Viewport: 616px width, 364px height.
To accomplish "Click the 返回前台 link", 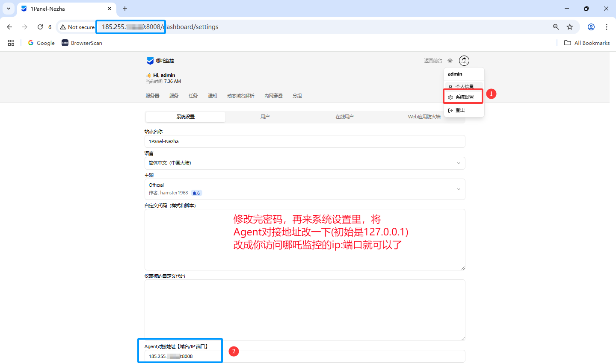I will (433, 61).
